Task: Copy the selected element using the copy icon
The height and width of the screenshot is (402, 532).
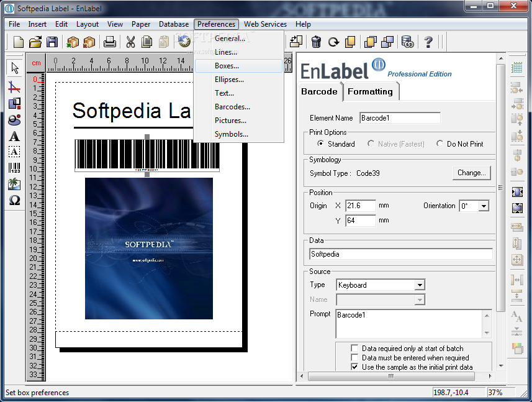Action: [x=147, y=42]
